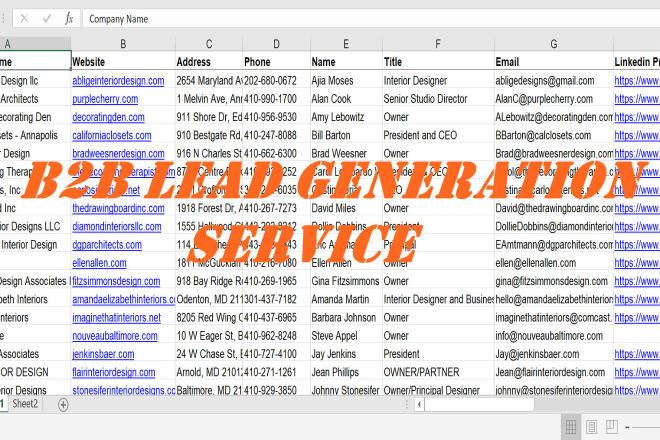Select column B header
The width and height of the screenshot is (660, 440).
click(123, 44)
